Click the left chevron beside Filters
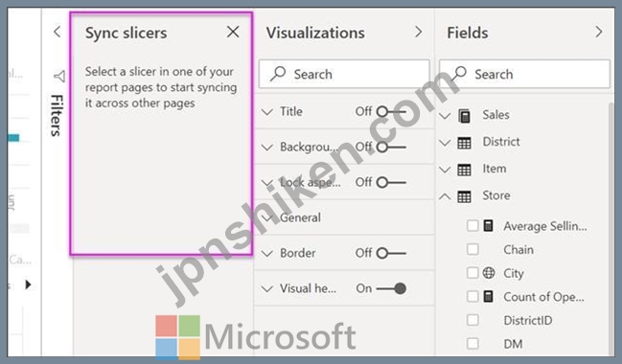 [58, 32]
